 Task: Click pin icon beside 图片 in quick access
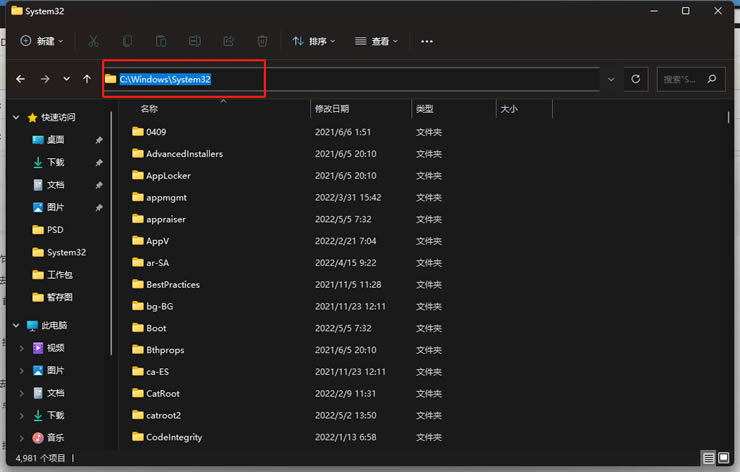[x=99, y=208]
